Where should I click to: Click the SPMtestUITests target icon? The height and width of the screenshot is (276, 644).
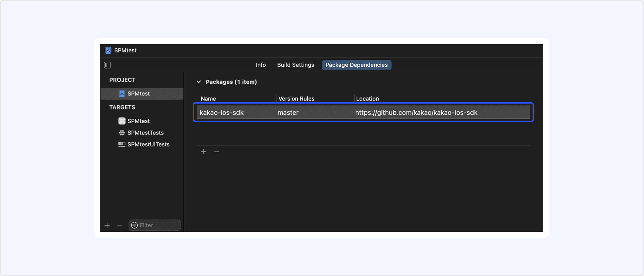[122, 145]
